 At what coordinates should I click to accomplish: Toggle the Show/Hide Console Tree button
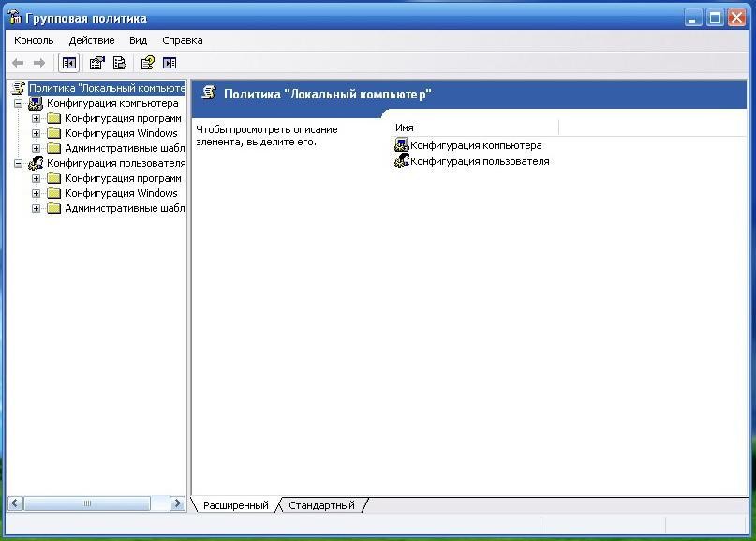(69, 63)
